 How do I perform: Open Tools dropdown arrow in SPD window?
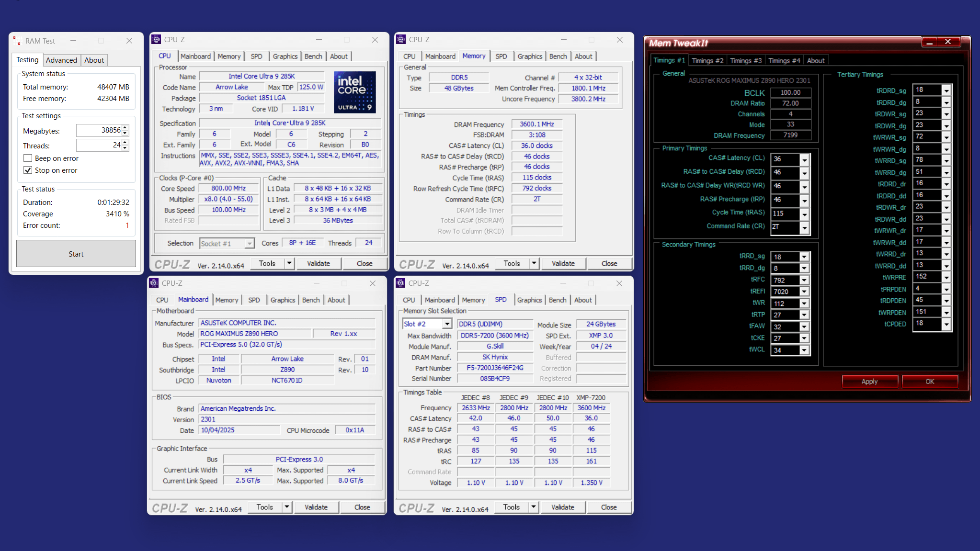pyautogui.click(x=534, y=507)
